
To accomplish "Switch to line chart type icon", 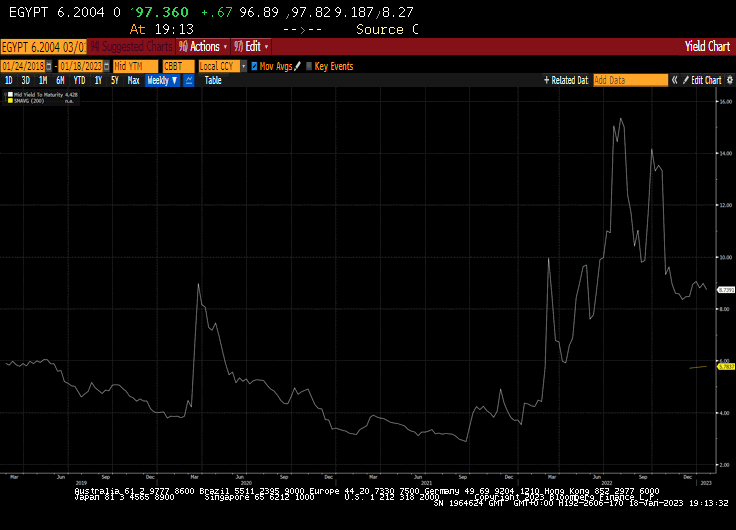I will coord(189,80).
